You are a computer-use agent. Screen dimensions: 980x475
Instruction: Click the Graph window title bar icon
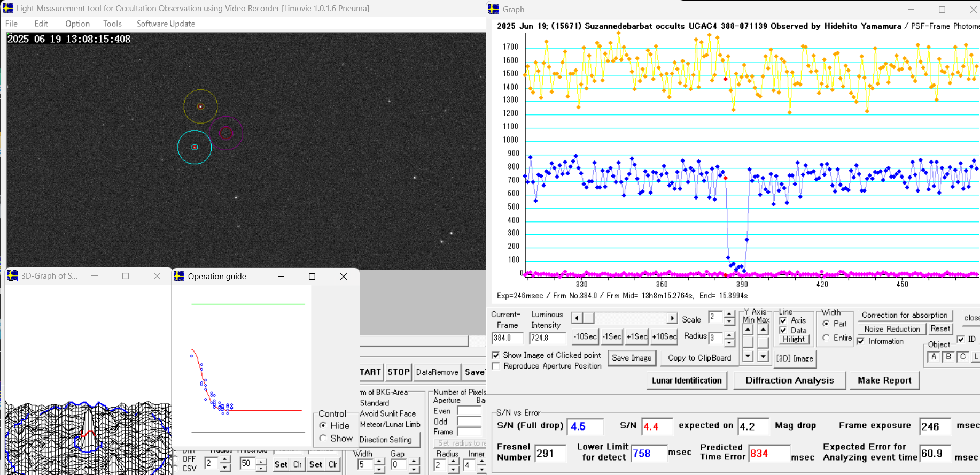coord(494,9)
